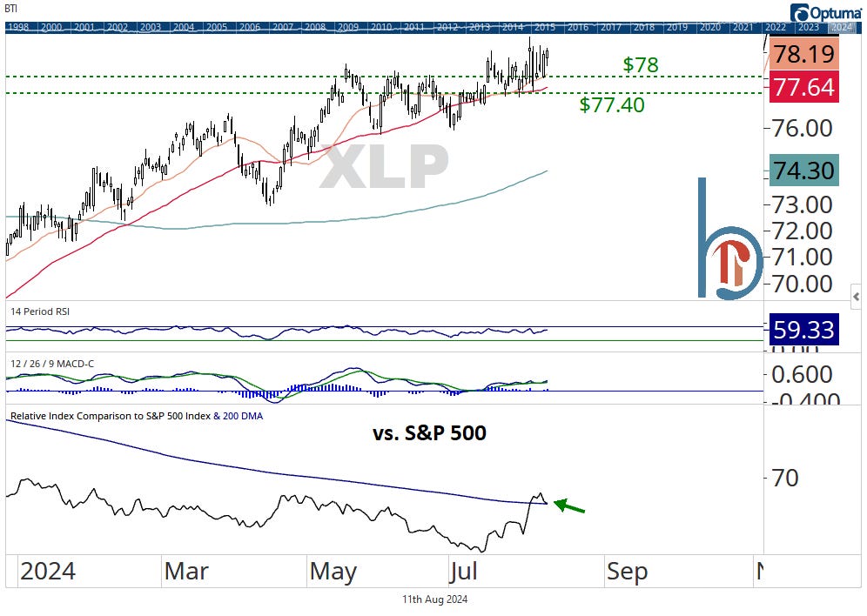The width and height of the screenshot is (867, 616).
Task: Choose the 2019 year marker
Action: coord(676,27)
